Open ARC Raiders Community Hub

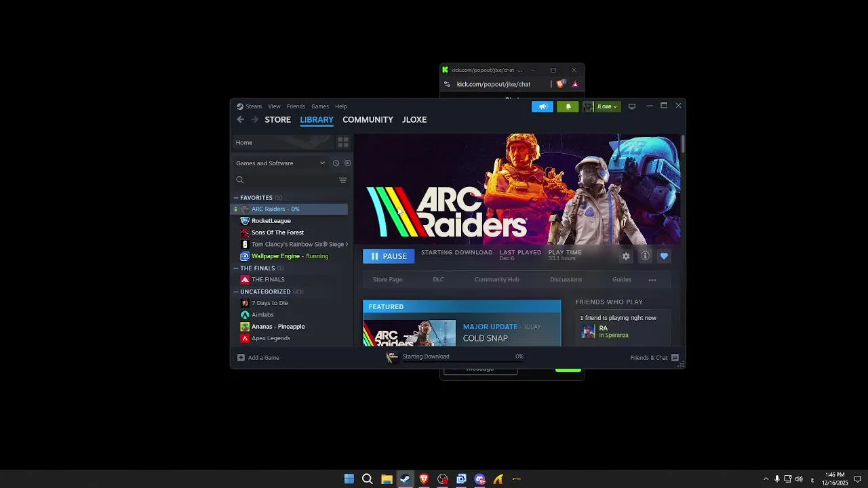click(x=496, y=280)
